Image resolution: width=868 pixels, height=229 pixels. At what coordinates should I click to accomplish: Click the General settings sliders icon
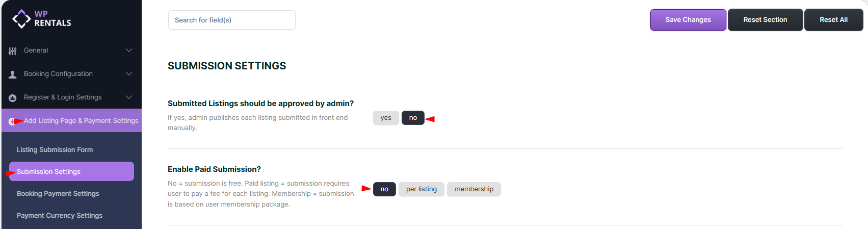click(x=13, y=51)
